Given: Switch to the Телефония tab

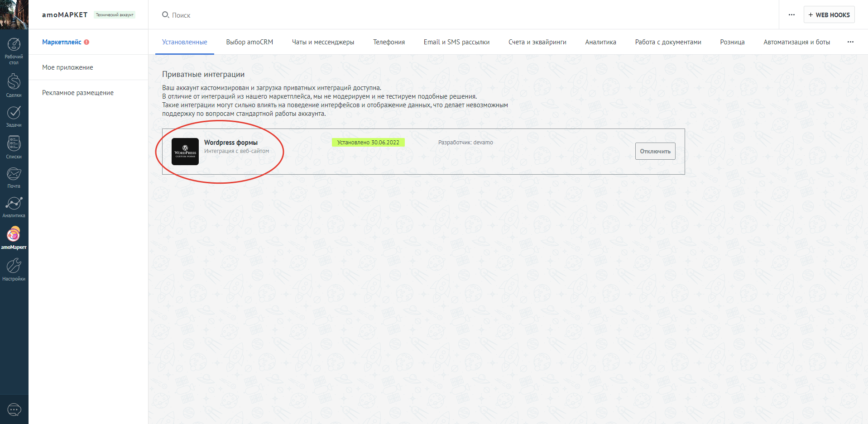Looking at the screenshot, I should [x=388, y=42].
